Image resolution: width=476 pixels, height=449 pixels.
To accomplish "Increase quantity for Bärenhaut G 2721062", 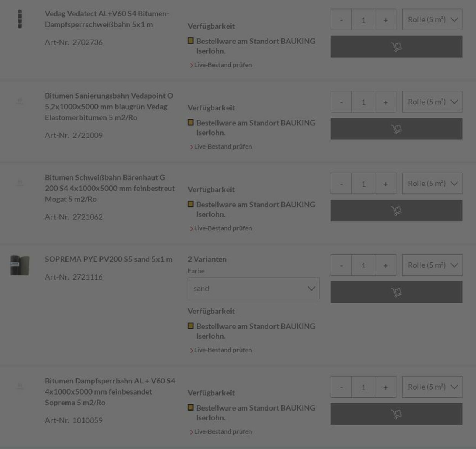I will click(x=385, y=184).
